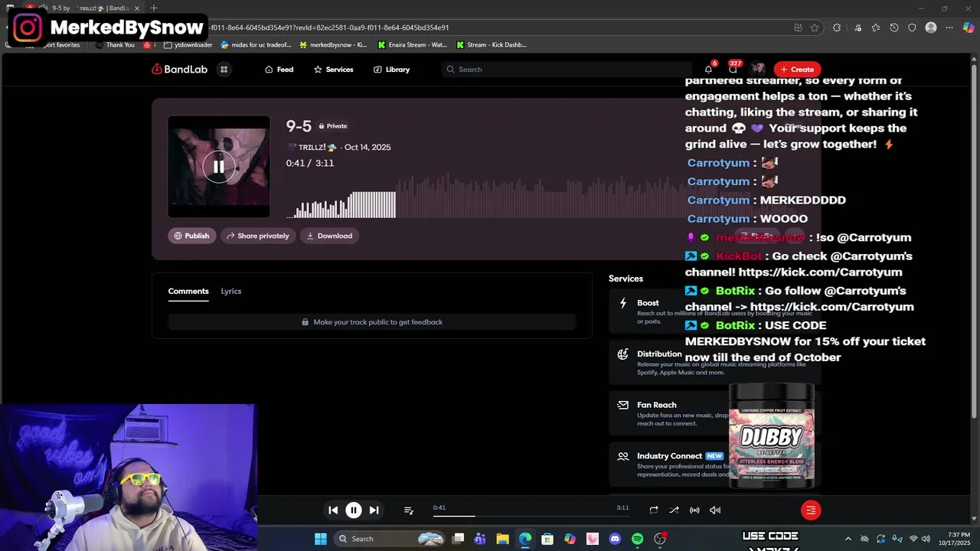Click the TRILLZ! artist name
The image size is (980, 551).
tap(312, 147)
